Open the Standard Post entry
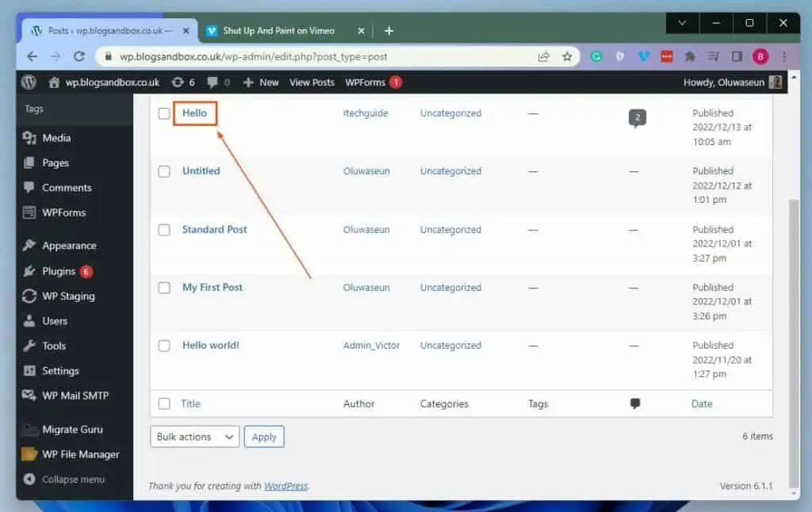The height and width of the screenshot is (512, 812). [x=214, y=229]
